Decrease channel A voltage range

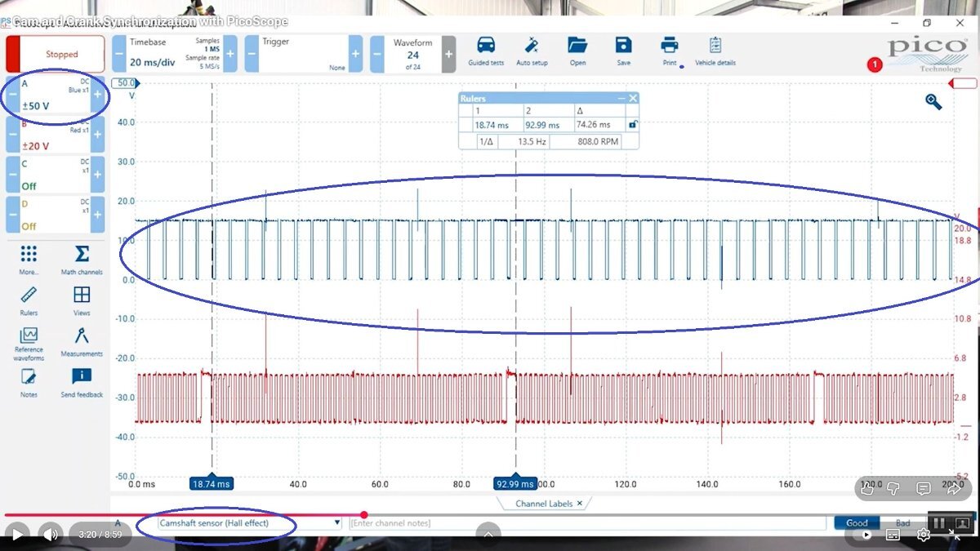(12, 95)
